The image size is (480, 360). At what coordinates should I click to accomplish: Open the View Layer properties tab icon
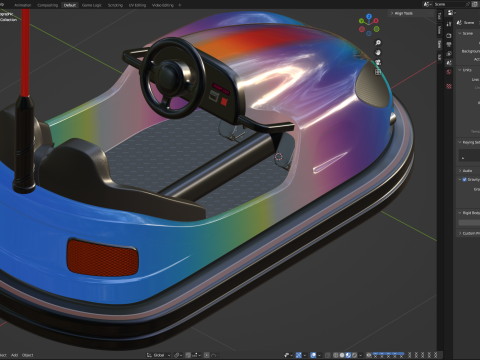click(x=449, y=54)
